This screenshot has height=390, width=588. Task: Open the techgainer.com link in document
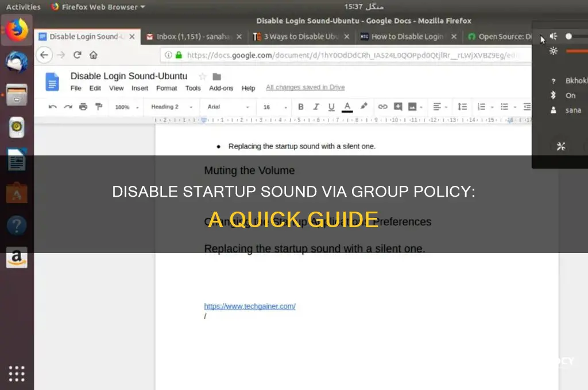(x=250, y=306)
